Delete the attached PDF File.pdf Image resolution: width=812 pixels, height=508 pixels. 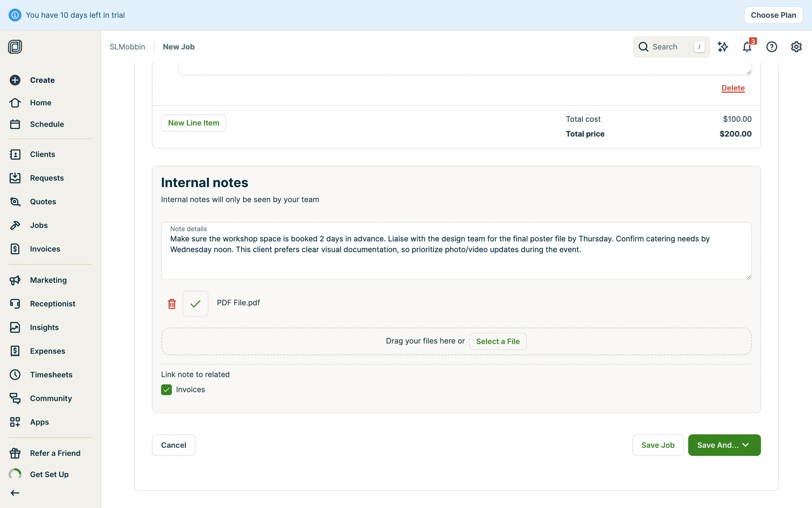coord(172,304)
